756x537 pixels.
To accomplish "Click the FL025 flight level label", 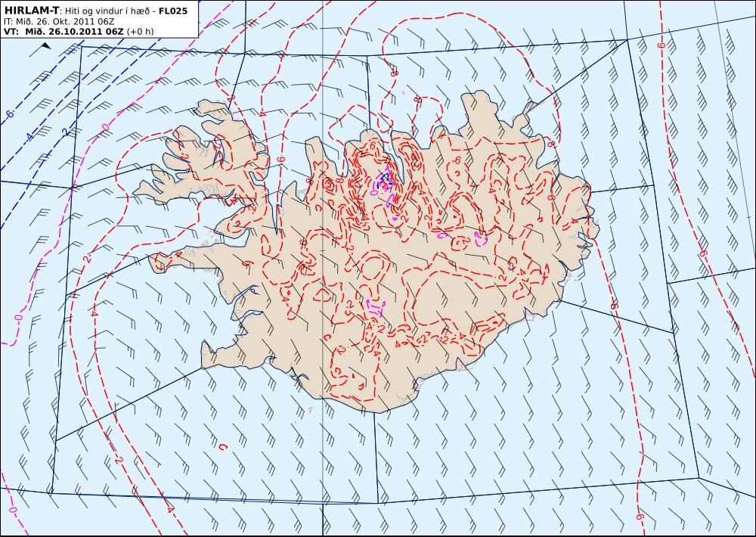I will pyautogui.click(x=172, y=11).
